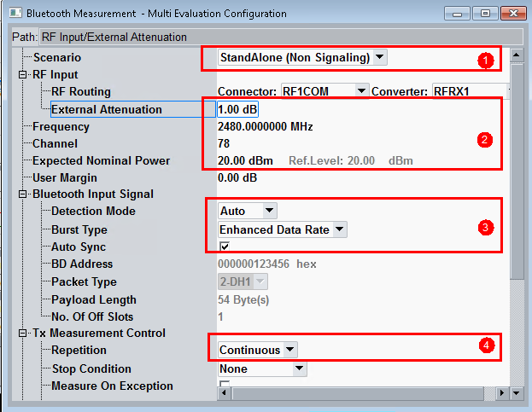Click the BD Address 000000123456 hex value
Screen dimensions: 532x412
(267, 264)
